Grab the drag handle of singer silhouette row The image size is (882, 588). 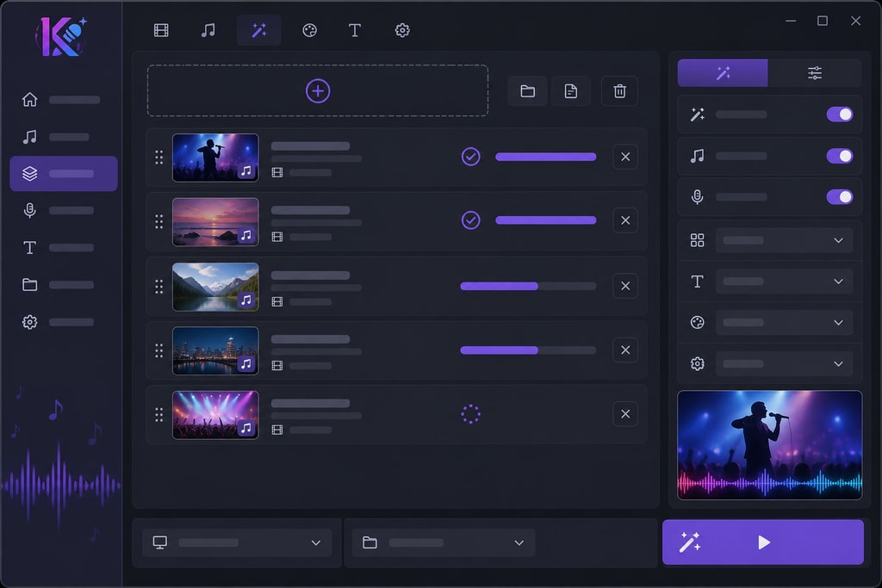(x=159, y=158)
